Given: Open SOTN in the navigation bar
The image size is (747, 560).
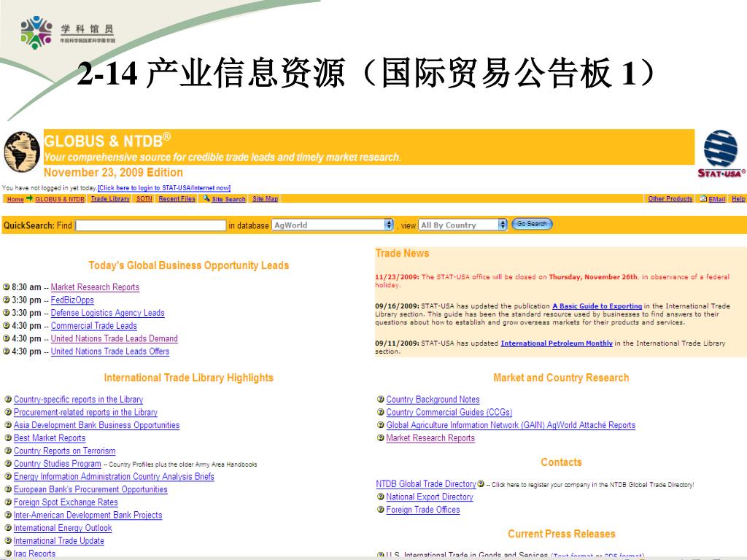Looking at the screenshot, I should pyautogui.click(x=144, y=198).
